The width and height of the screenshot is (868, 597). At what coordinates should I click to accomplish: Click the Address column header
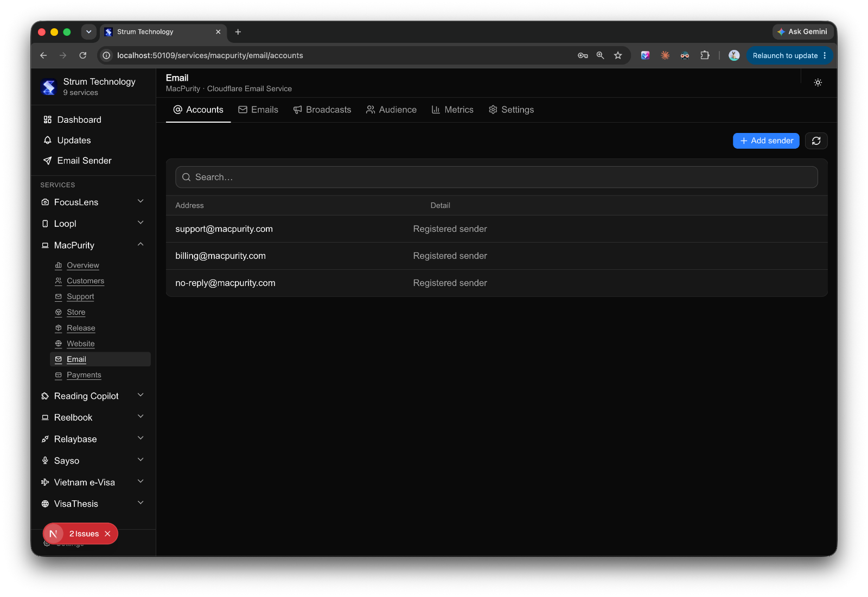189,206
